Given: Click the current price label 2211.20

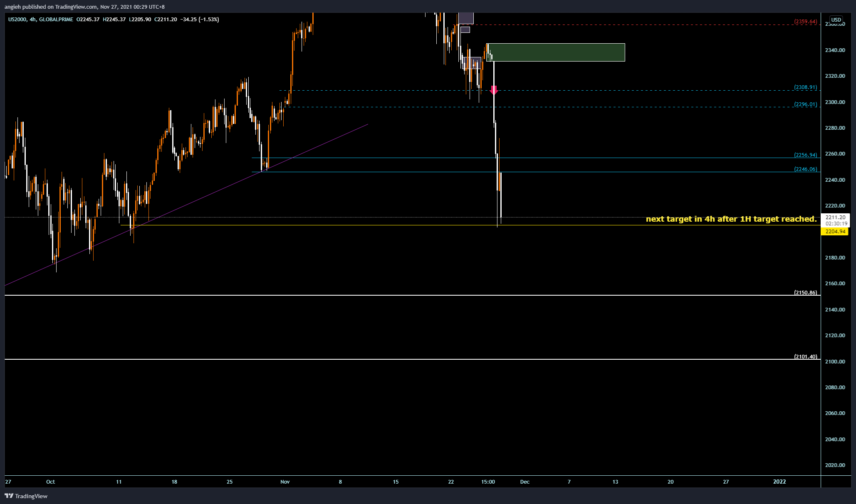Looking at the screenshot, I should tap(835, 217).
